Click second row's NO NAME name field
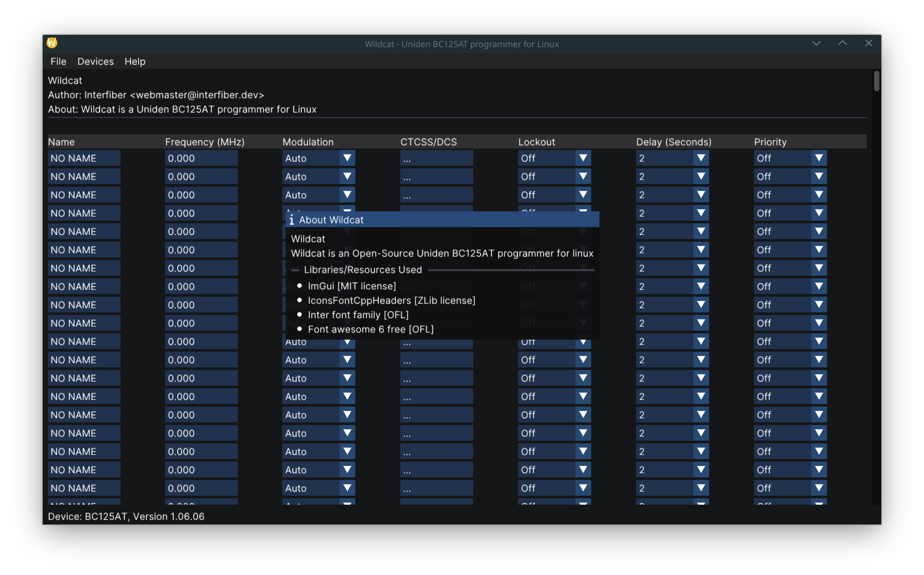Screen dimensions: 924x575 [x=84, y=177]
